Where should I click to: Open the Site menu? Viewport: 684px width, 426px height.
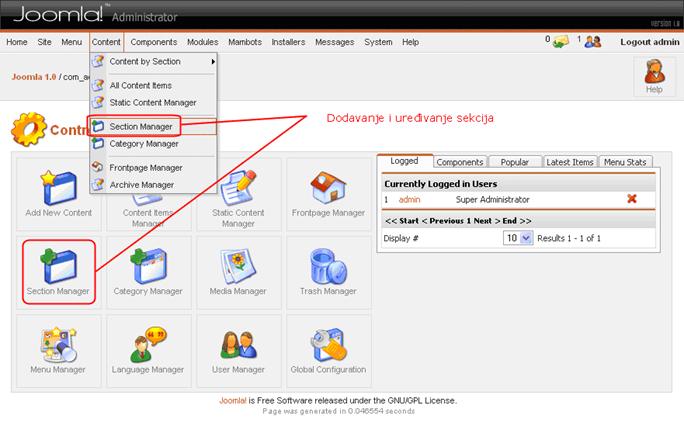click(x=44, y=42)
